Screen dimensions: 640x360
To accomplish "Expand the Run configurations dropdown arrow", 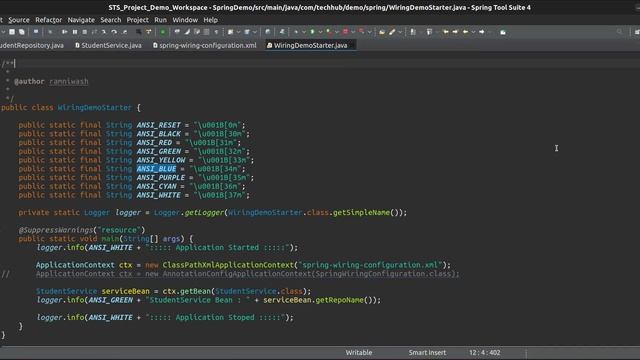I will (x=320, y=32).
